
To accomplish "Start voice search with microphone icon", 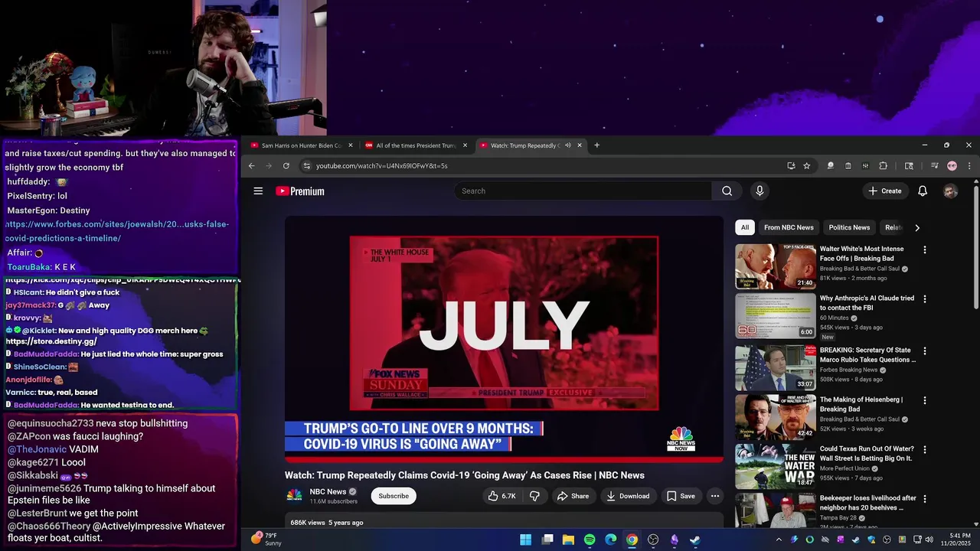I will (759, 191).
